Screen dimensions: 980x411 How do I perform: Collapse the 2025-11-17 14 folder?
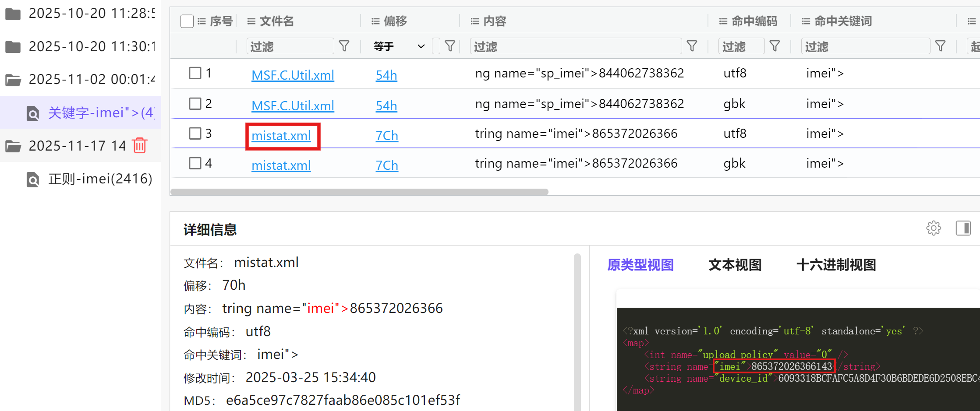click(x=13, y=146)
